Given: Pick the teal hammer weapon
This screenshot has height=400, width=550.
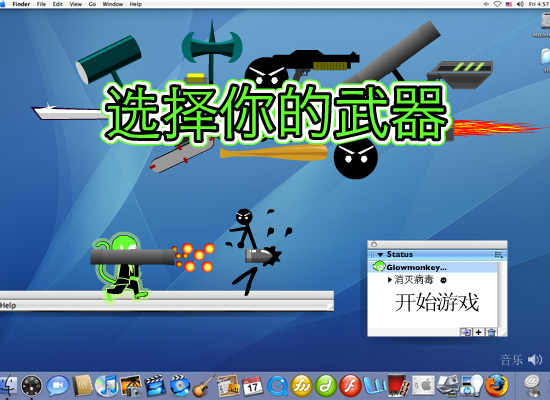Looking at the screenshot, I should point(109,60).
